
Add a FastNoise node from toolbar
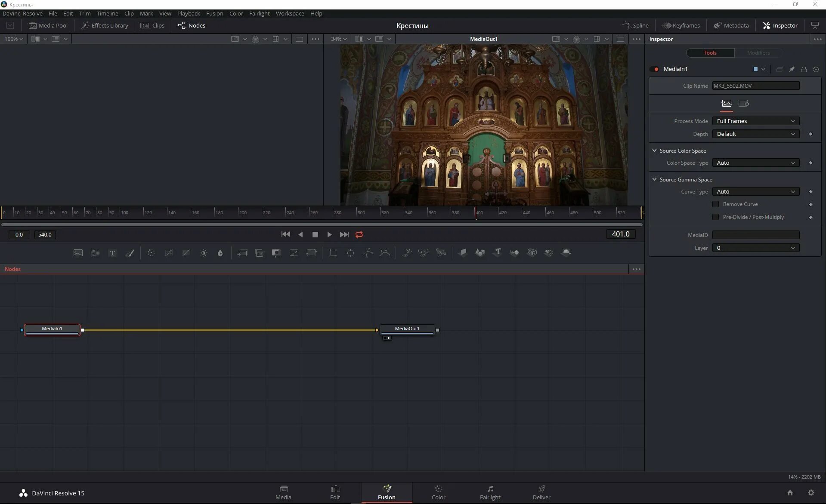pos(95,253)
